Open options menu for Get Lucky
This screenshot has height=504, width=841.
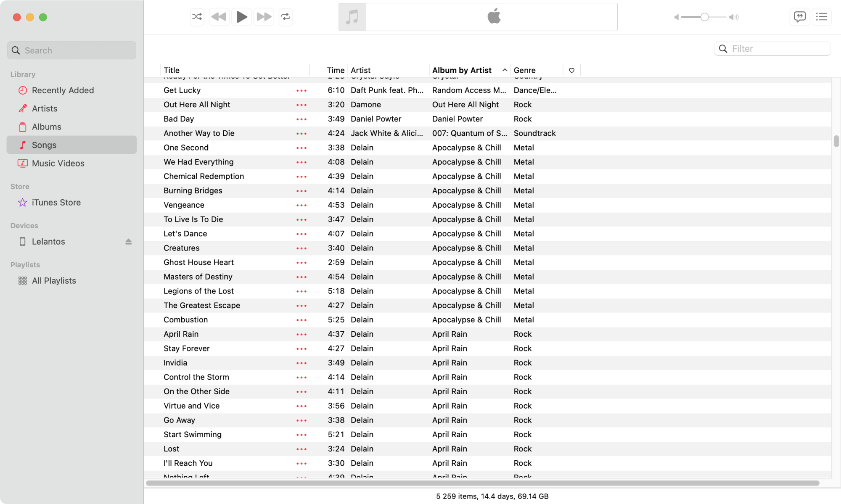click(301, 90)
